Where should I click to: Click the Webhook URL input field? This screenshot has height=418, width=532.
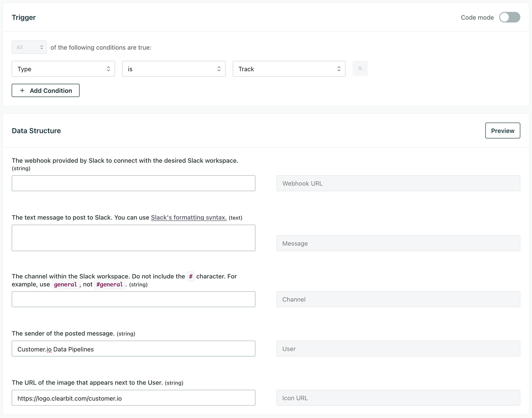133,183
